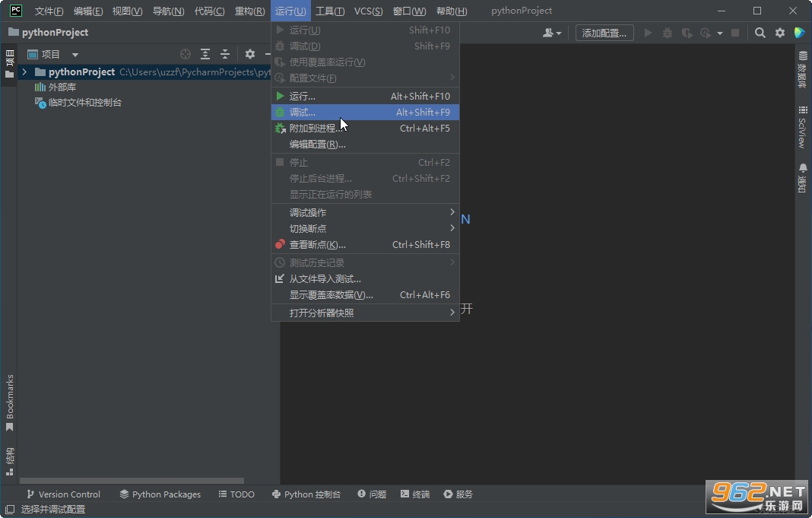
Task: Open the 视图(V) menu
Action: click(x=128, y=11)
